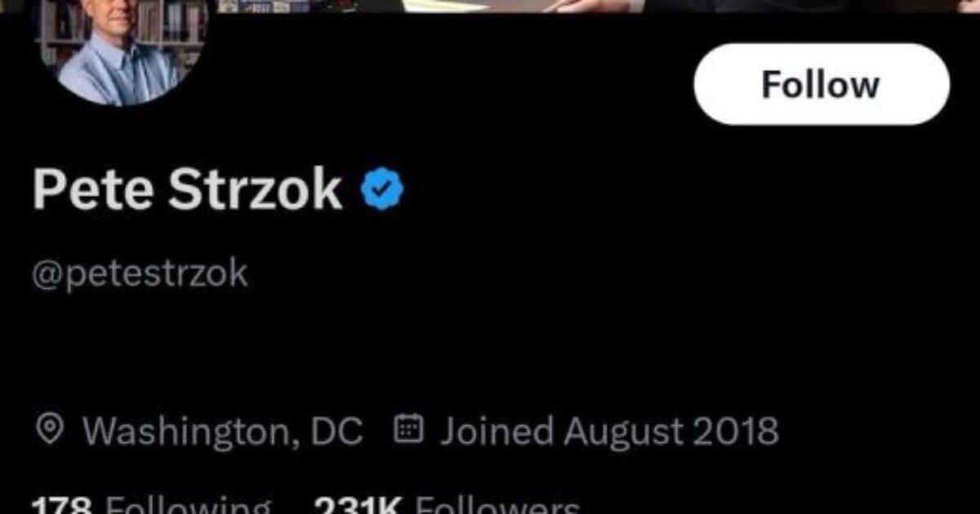Click the @petestrzok handle

140,274
